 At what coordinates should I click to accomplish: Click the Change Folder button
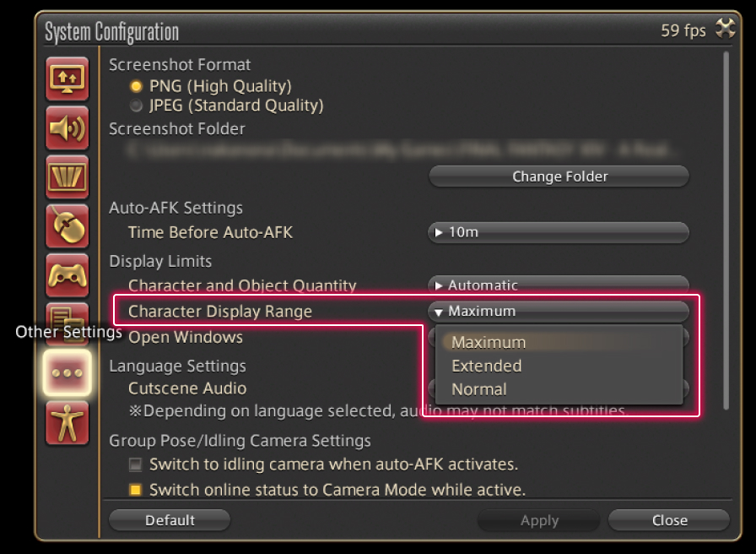[559, 177]
